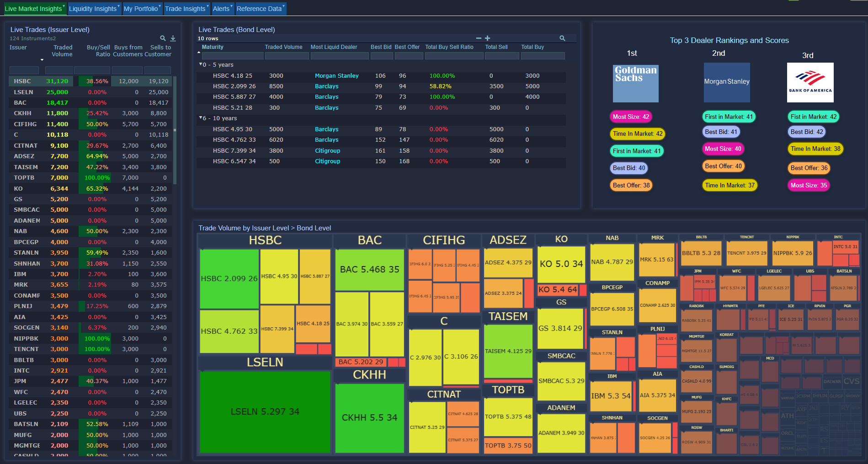Open the Reference Data tab dropdown arrow
This screenshot has width=868, height=464.
283,6
